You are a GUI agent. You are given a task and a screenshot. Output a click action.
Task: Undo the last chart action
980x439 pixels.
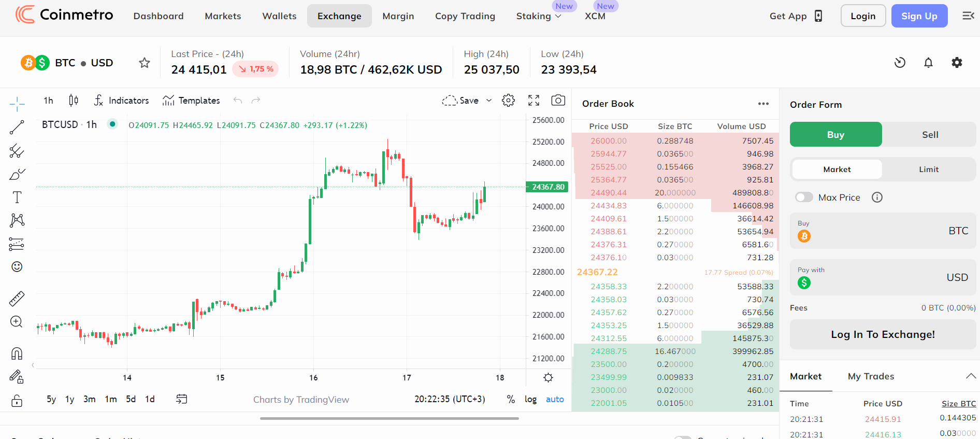(238, 100)
